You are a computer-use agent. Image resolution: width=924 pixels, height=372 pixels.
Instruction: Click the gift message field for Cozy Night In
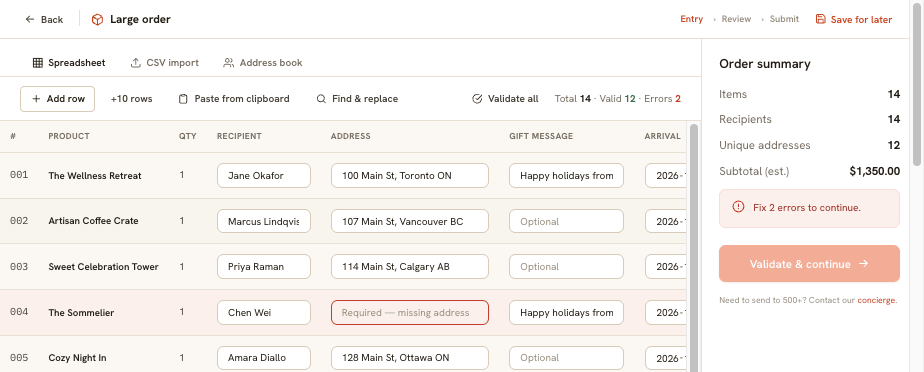tap(566, 358)
